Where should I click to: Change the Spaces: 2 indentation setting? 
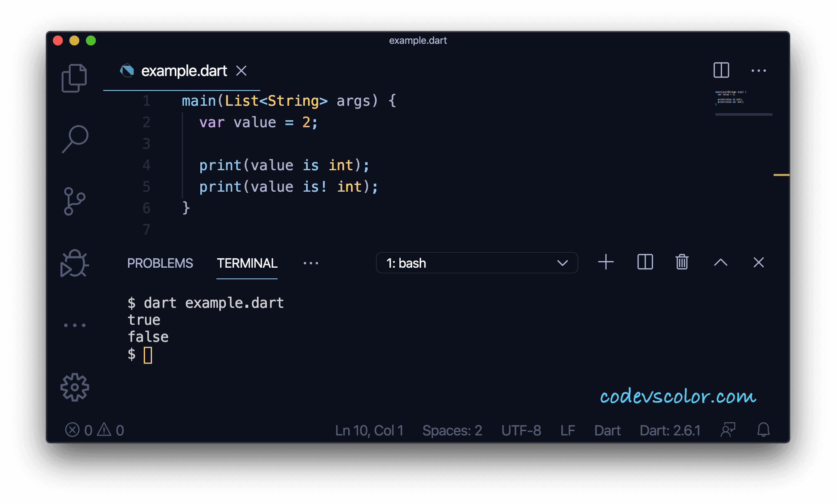pos(452,430)
